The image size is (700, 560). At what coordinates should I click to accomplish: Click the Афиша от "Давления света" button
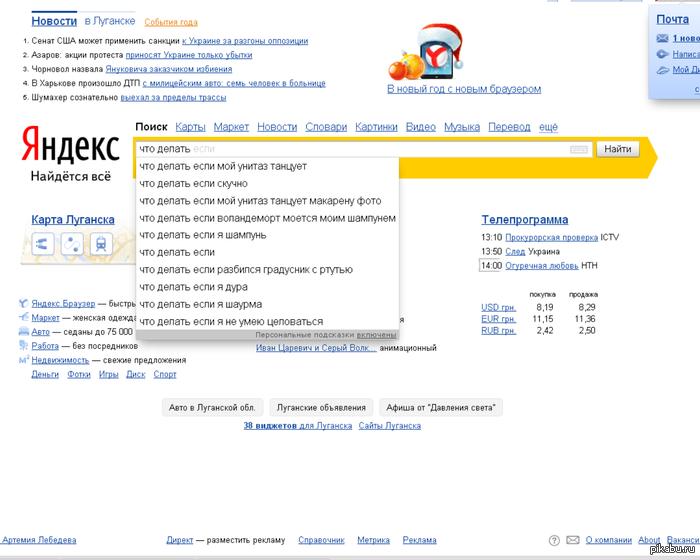pos(441,408)
